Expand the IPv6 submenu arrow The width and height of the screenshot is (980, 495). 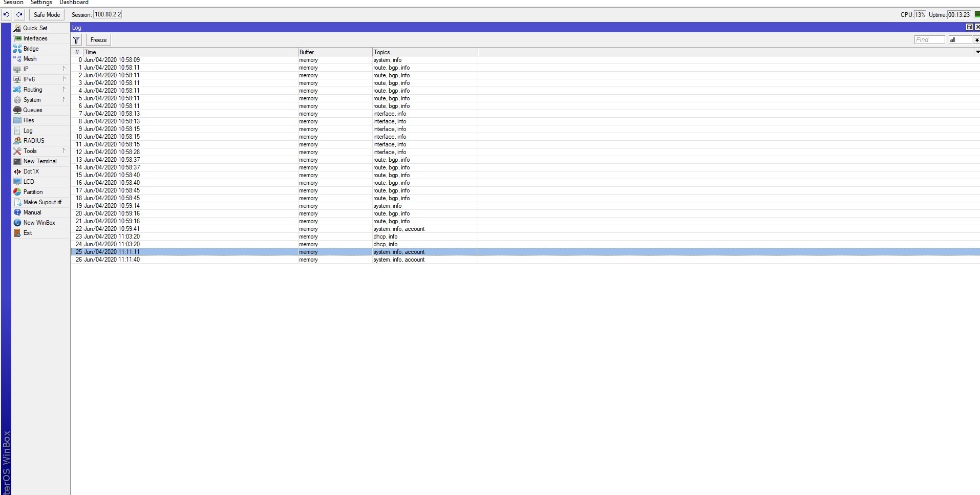pos(64,79)
